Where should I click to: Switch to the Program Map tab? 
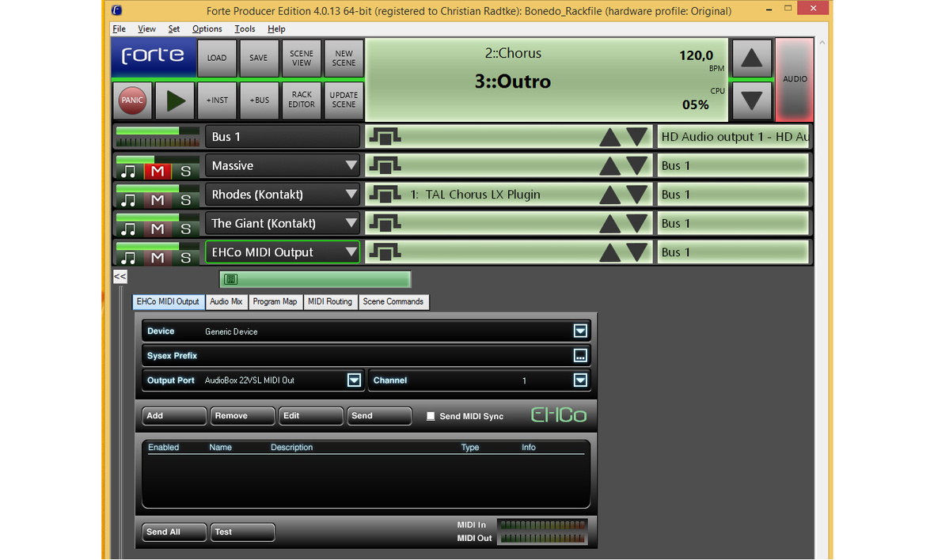pos(275,301)
